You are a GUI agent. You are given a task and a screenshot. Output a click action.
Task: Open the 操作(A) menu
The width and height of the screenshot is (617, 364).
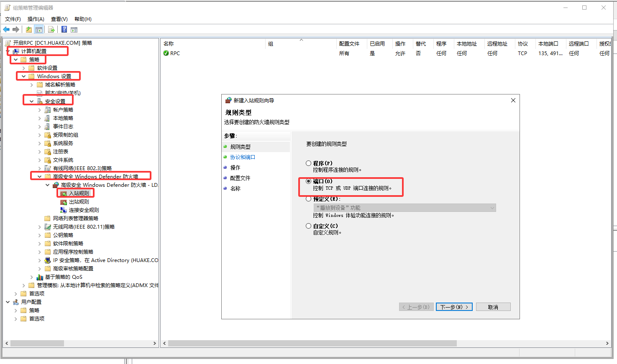(x=36, y=19)
